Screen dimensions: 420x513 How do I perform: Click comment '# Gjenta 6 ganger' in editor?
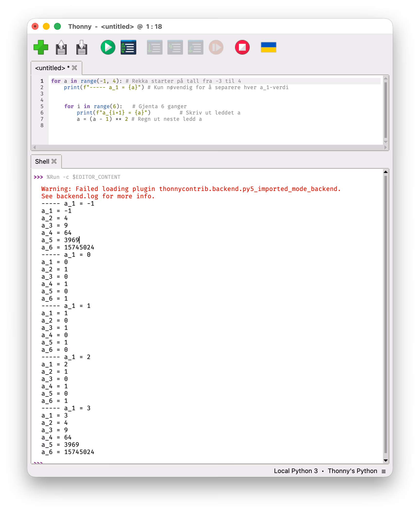coord(159,106)
